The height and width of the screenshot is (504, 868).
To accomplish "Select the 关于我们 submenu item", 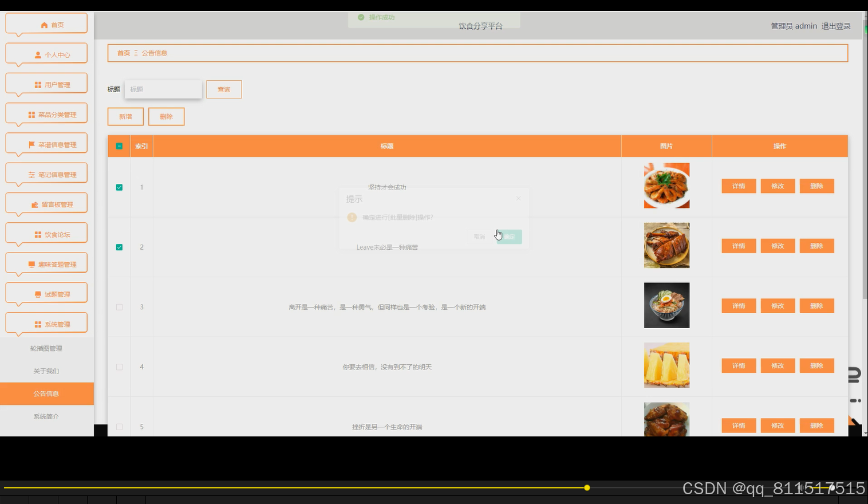I will click(46, 371).
